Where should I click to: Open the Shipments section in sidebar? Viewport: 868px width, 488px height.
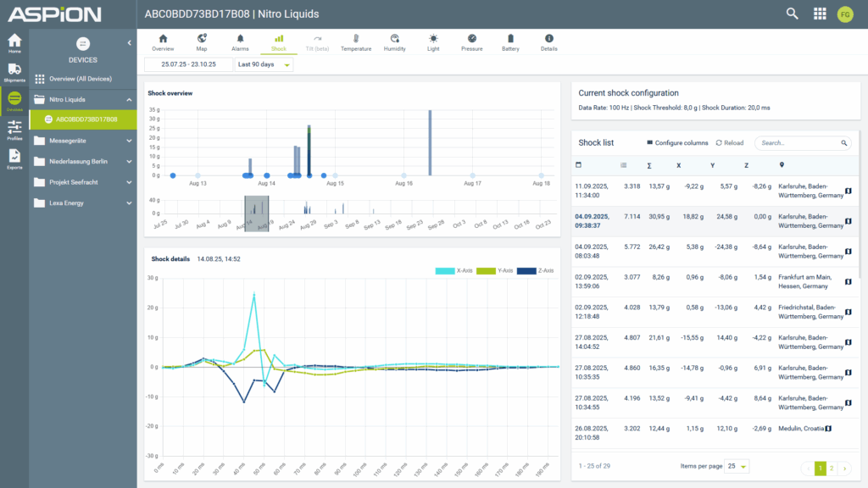[x=14, y=72]
